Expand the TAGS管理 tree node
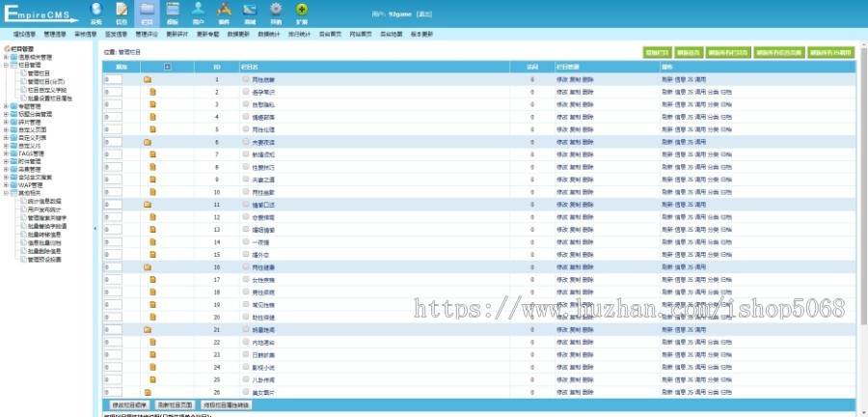 coord(6,153)
